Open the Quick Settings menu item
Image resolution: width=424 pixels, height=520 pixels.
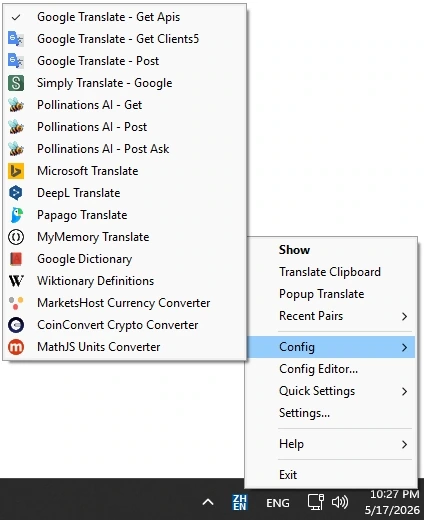click(x=331, y=391)
